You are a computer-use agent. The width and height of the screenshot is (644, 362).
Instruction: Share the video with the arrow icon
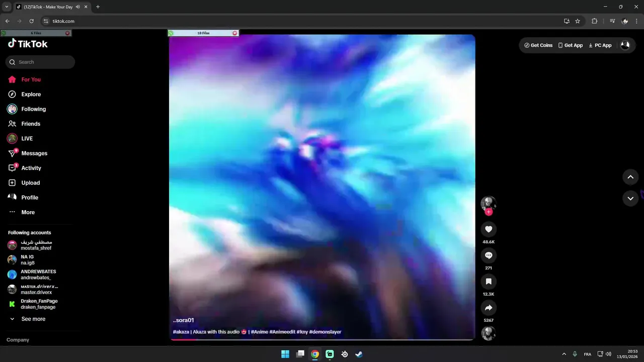[x=488, y=308]
